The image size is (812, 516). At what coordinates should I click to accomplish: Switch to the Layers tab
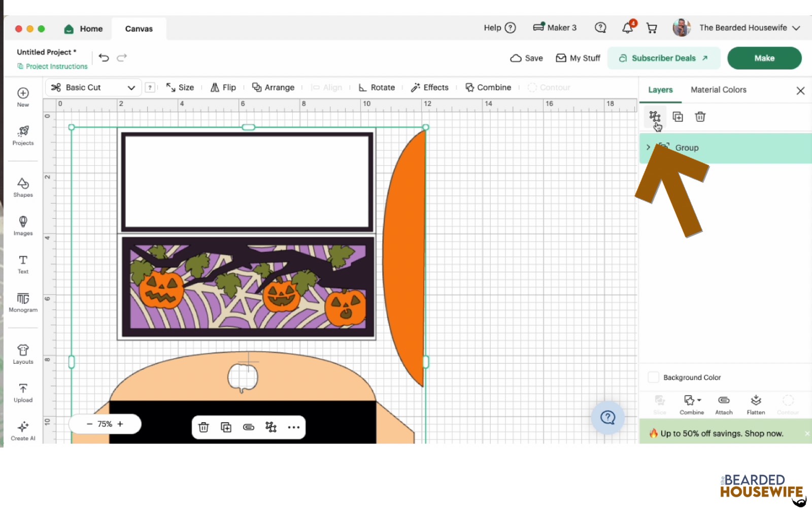point(660,90)
